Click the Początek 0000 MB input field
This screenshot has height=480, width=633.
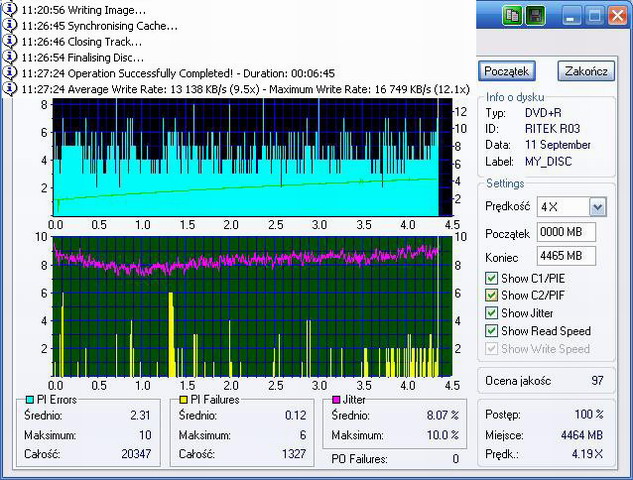566,232
